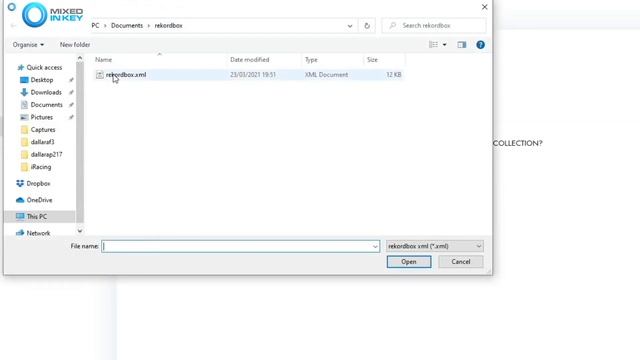The width and height of the screenshot is (640, 360).
Task: Go back with the back arrow
Action: 13,25
